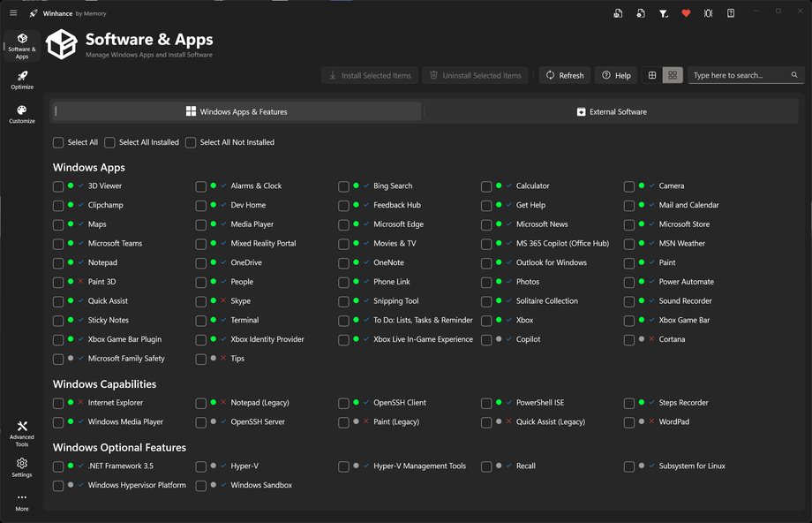Click in the Type here to search field

click(x=738, y=75)
